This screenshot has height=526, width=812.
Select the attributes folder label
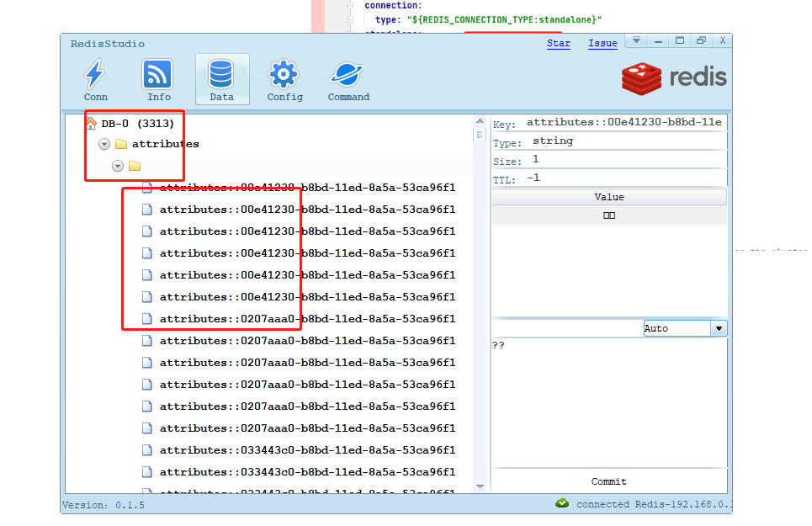click(x=165, y=144)
